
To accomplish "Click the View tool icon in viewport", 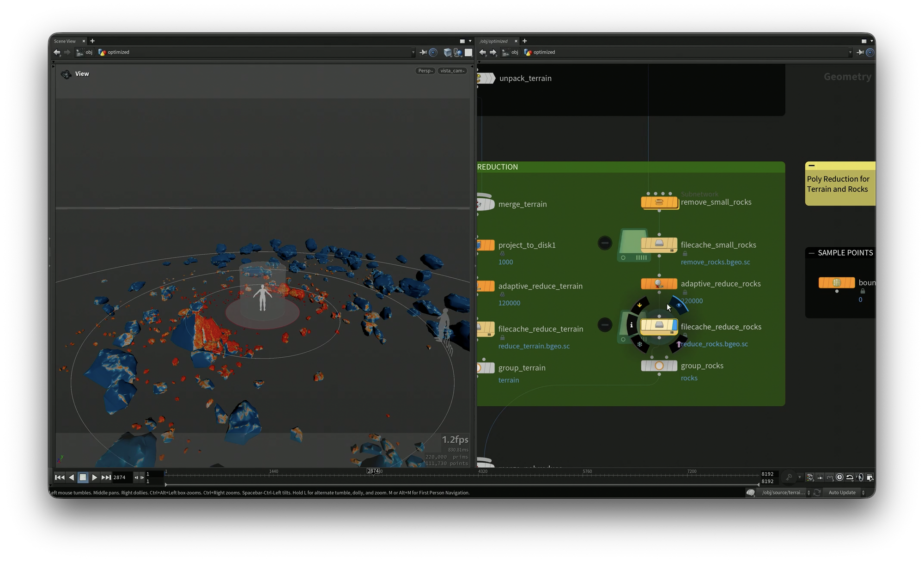I will coord(66,74).
